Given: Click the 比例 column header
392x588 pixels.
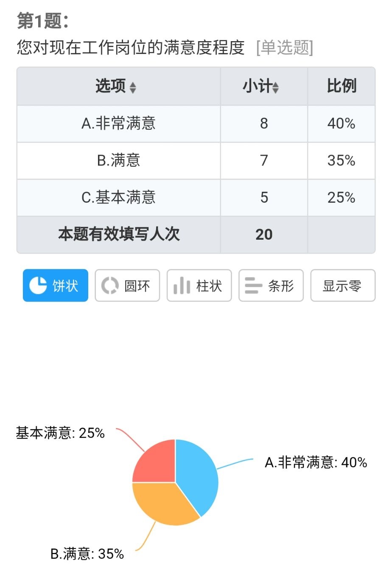Looking at the screenshot, I should (x=342, y=86).
